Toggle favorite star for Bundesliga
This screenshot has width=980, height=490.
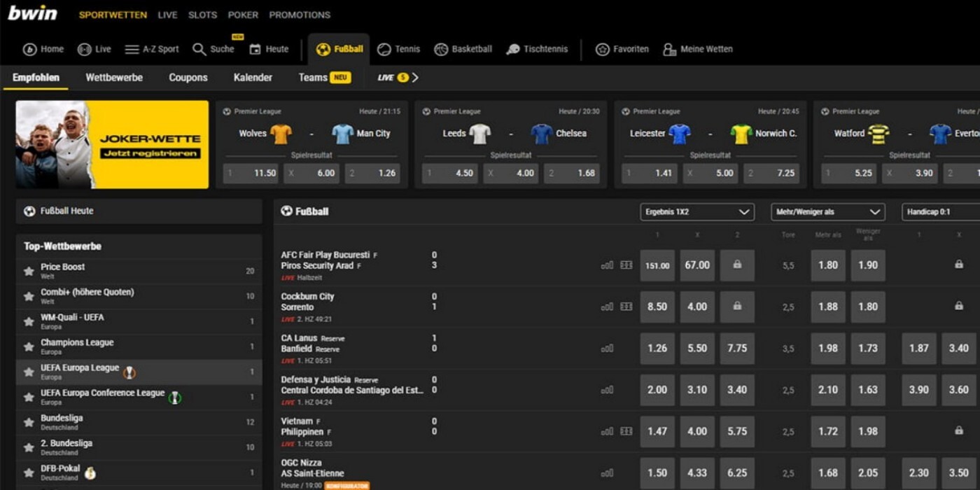point(29,422)
